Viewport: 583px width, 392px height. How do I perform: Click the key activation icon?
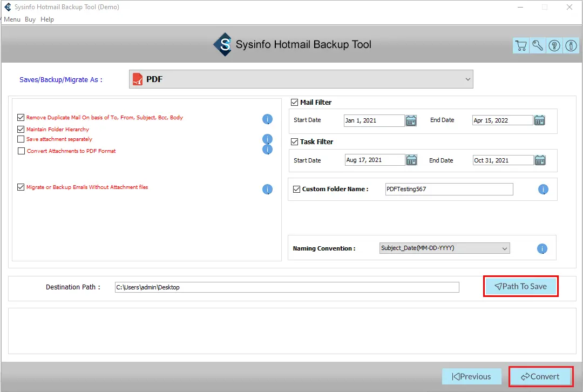(538, 46)
